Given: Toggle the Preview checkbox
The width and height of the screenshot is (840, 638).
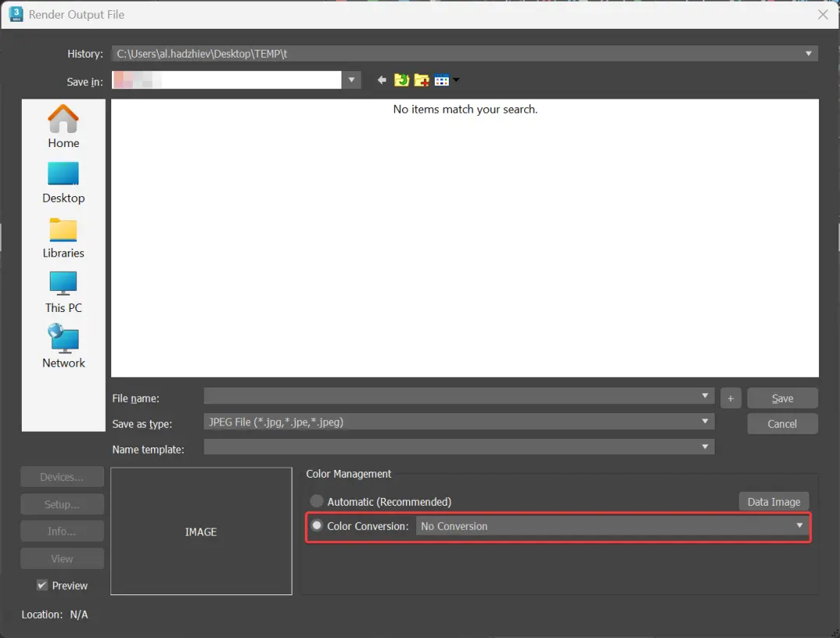Looking at the screenshot, I should pyautogui.click(x=42, y=585).
